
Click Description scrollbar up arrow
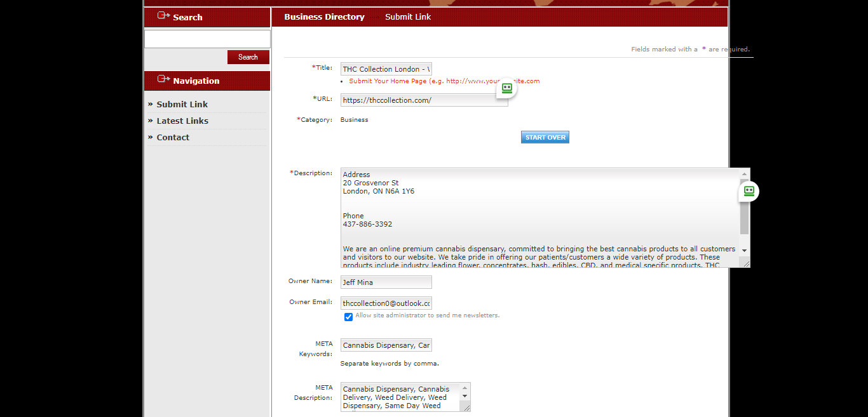(x=745, y=173)
